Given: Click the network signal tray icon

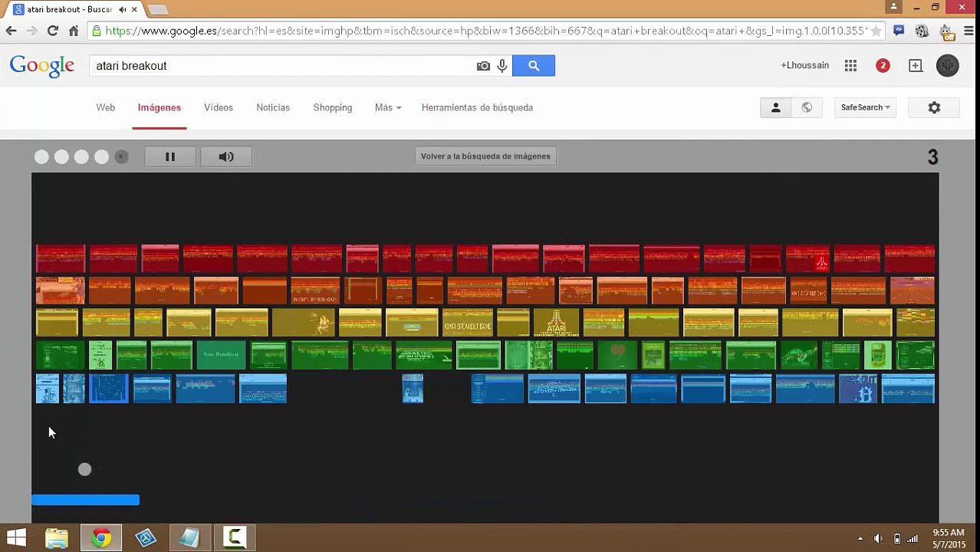Looking at the screenshot, I should point(913,538).
